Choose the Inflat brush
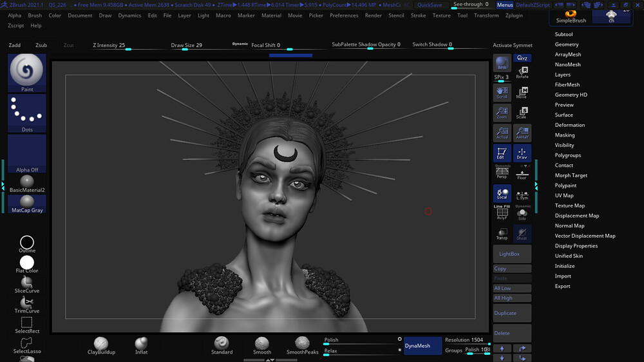The width and height of the screenshot is (644, 362). point(141,345)
